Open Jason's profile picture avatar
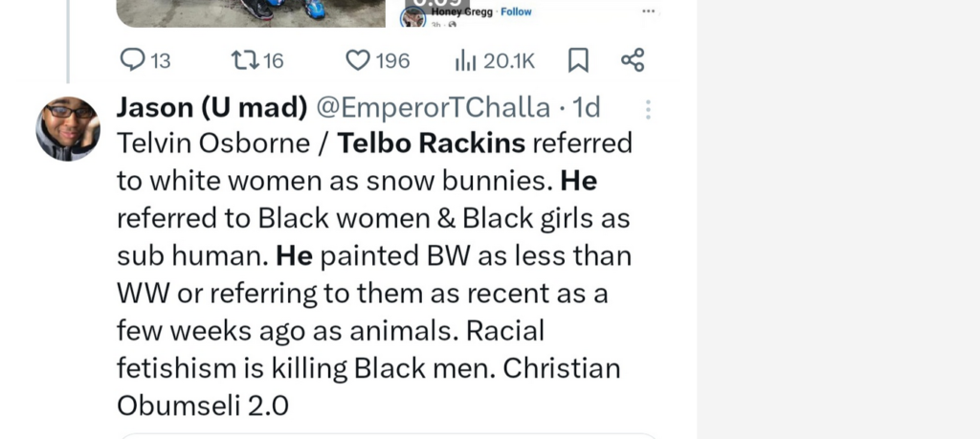This screenshot has height=439, width=980. pos(68,128)
